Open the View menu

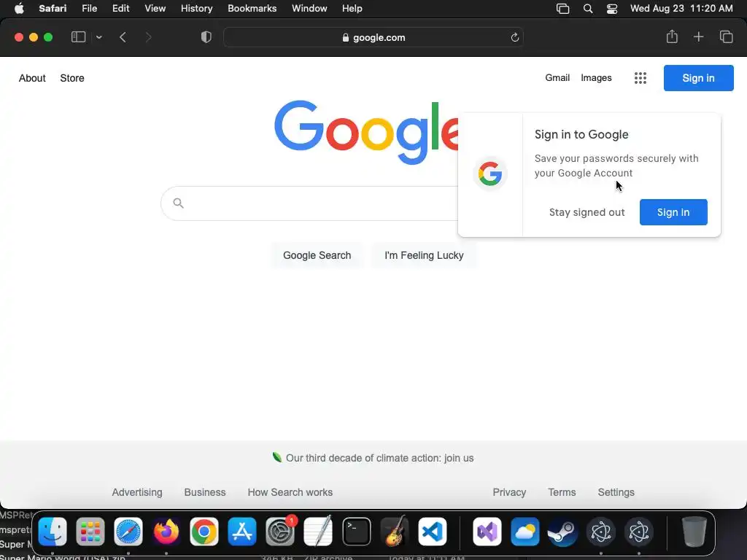(x=155, y=8)
